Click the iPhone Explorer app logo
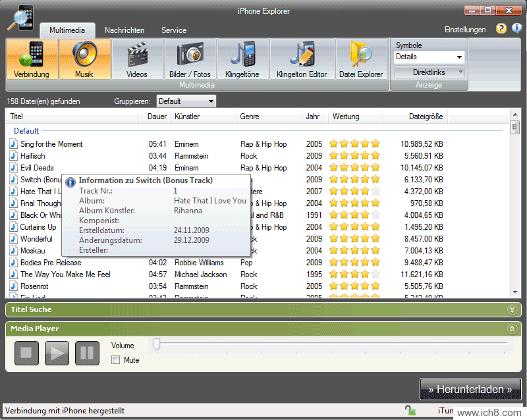 [x=21, y=18]
